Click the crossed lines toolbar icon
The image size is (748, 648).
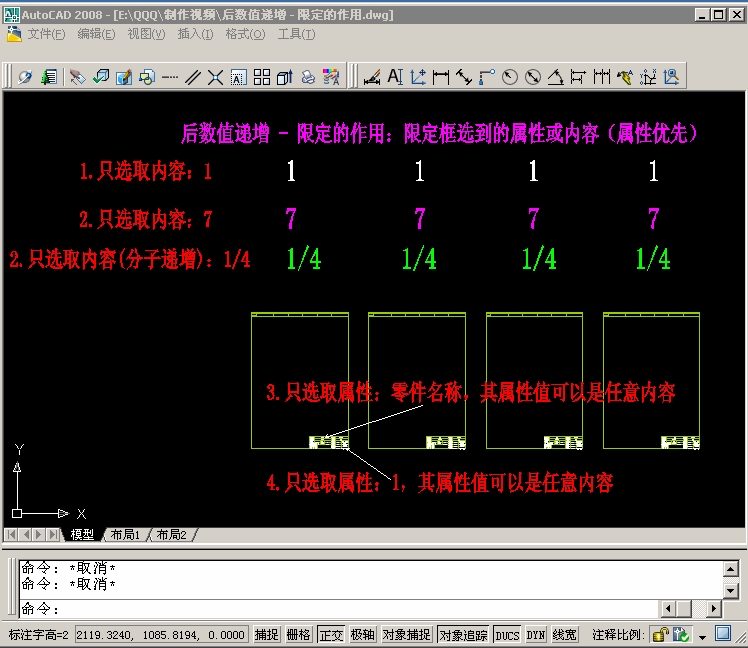tap(215, 76)
